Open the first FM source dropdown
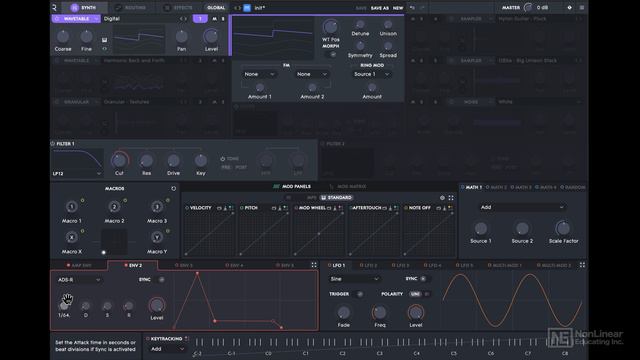Screen dimensions: 640x360 click(x=260, y=74)
